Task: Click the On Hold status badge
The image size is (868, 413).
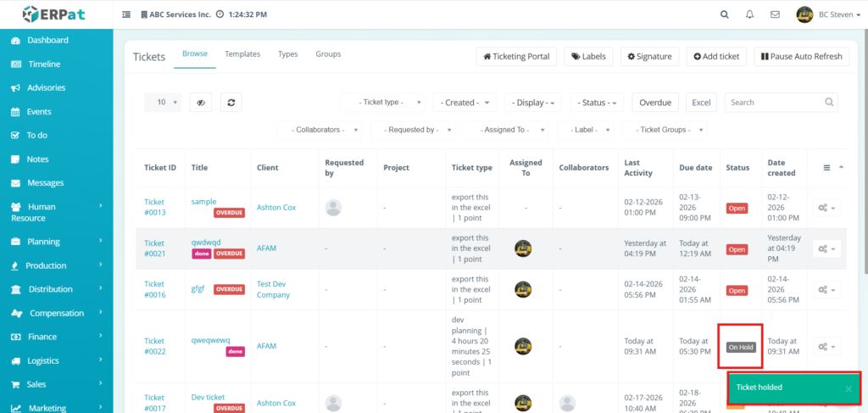Action: tap(741, 347)
